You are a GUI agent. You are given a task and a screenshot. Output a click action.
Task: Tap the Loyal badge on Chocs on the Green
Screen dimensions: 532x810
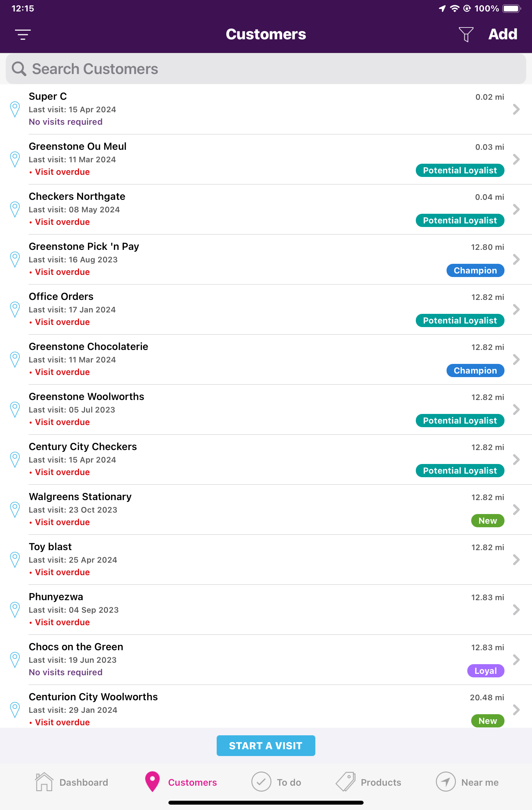(486, 671)
